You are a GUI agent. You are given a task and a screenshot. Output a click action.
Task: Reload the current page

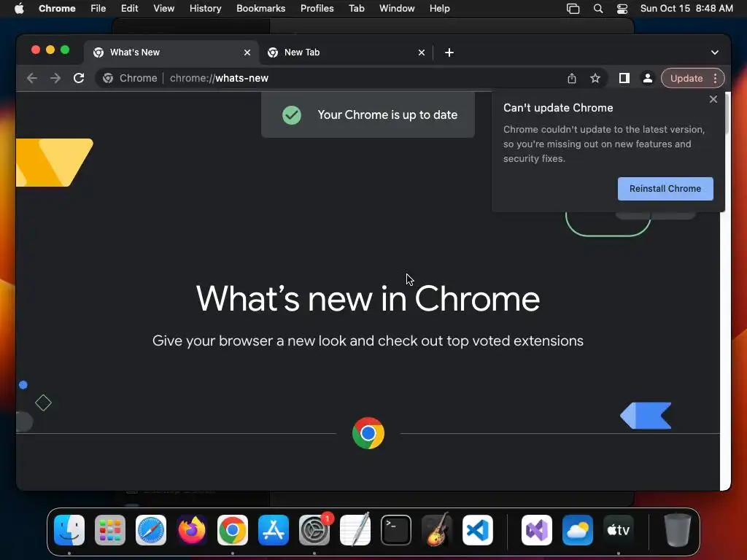tap(79, 78)
